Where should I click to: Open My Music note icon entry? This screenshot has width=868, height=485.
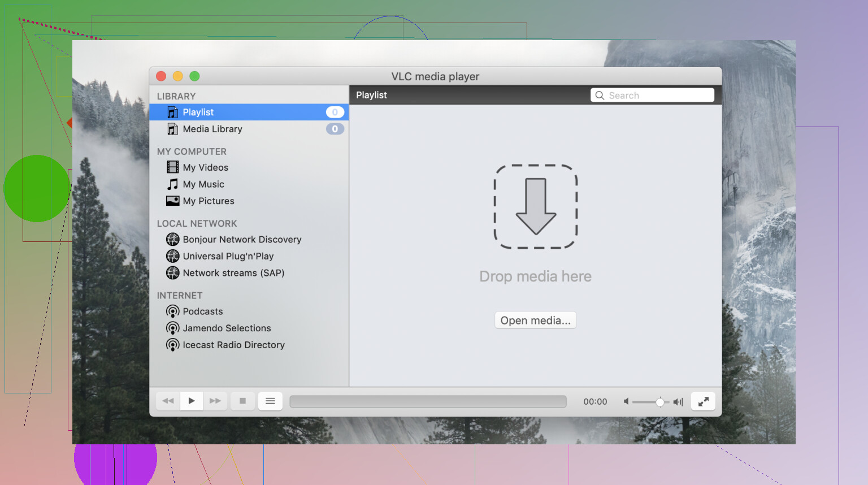point(203,184)
